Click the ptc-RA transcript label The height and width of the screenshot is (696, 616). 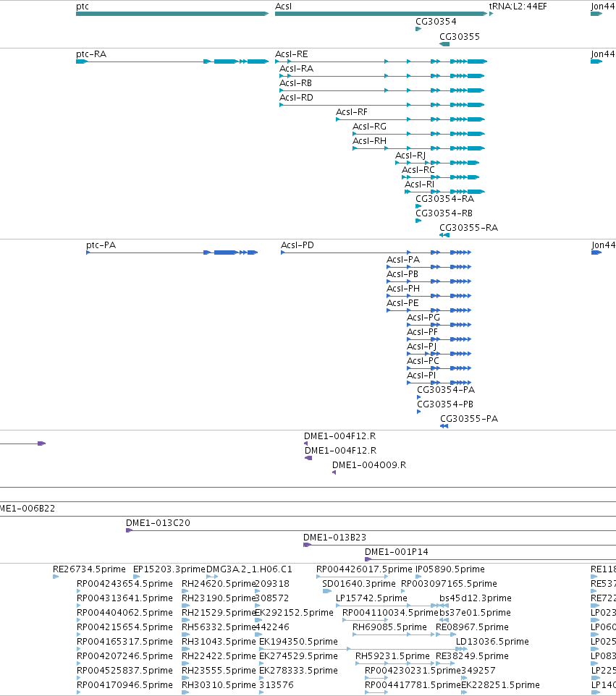point(91,54)
